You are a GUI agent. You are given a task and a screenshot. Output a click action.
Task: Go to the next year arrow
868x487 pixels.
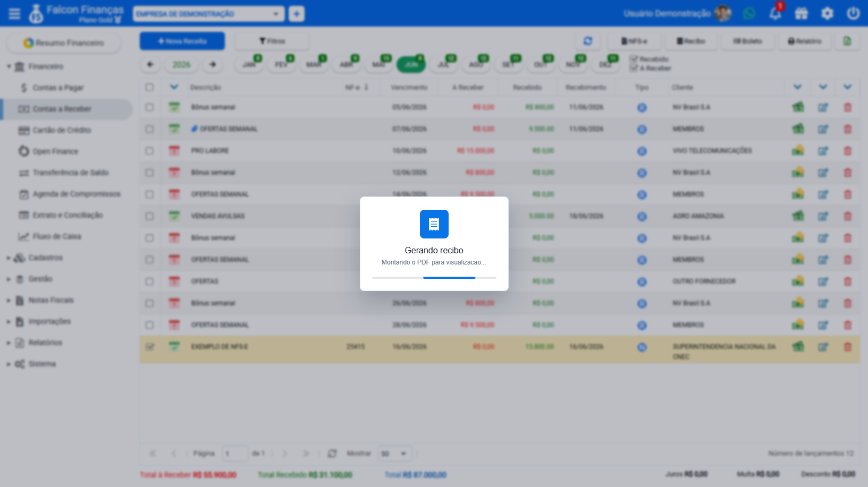[213, 64]
